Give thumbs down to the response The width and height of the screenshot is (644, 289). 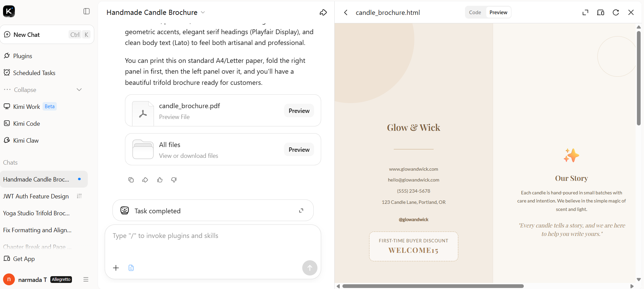point(174,180)
